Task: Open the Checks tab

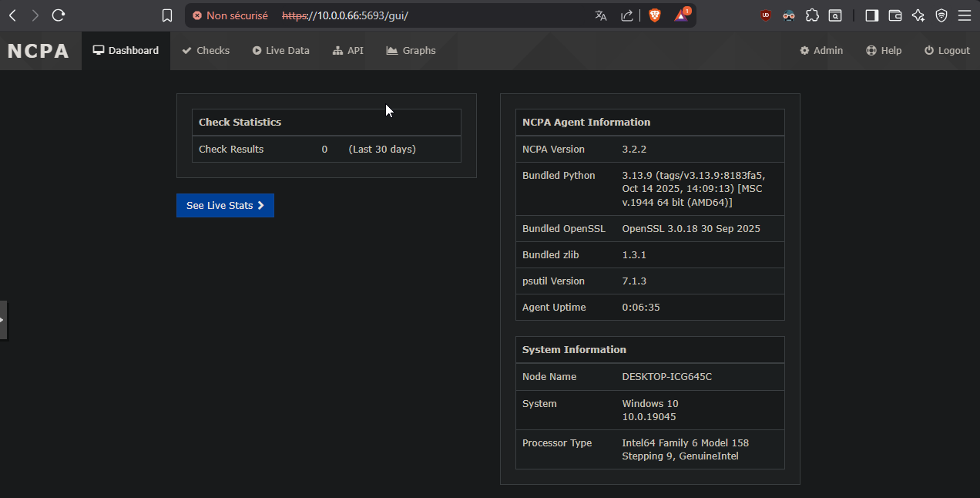Action: [206, 51]
